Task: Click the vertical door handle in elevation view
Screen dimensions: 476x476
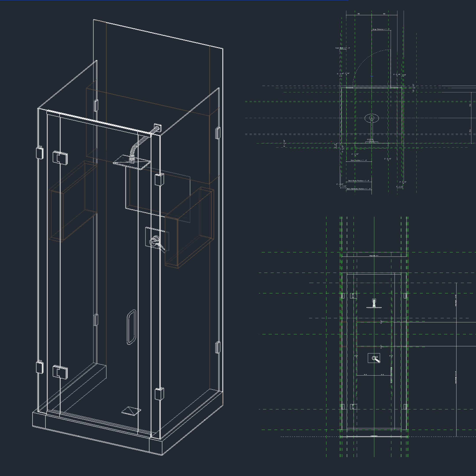Action: (391, 375)
